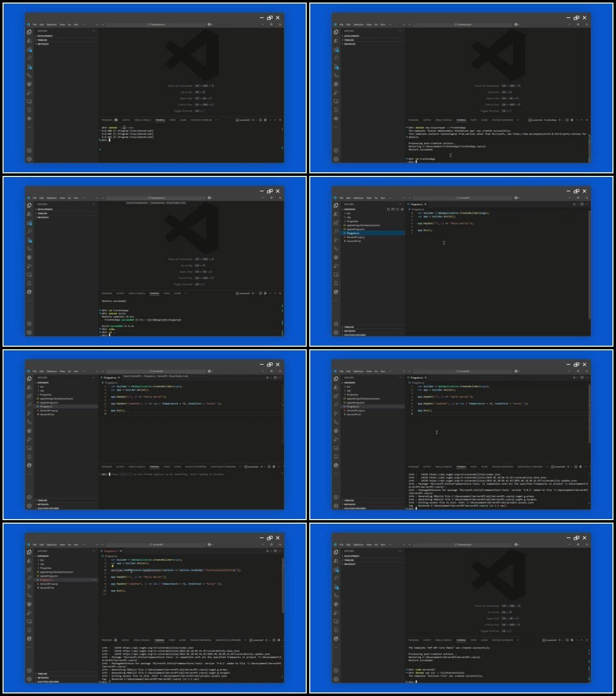This screenshot has width=616, height=696.
Task: Open Manage gear in the blazorwasm FrontEndApp window
Action: (336, 159)
